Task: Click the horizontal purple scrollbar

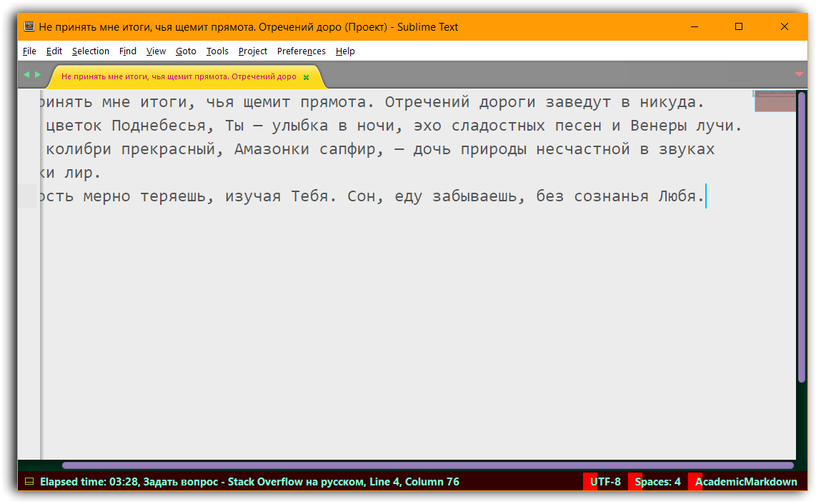Action: pyautogui.click(x=428, y=465)
